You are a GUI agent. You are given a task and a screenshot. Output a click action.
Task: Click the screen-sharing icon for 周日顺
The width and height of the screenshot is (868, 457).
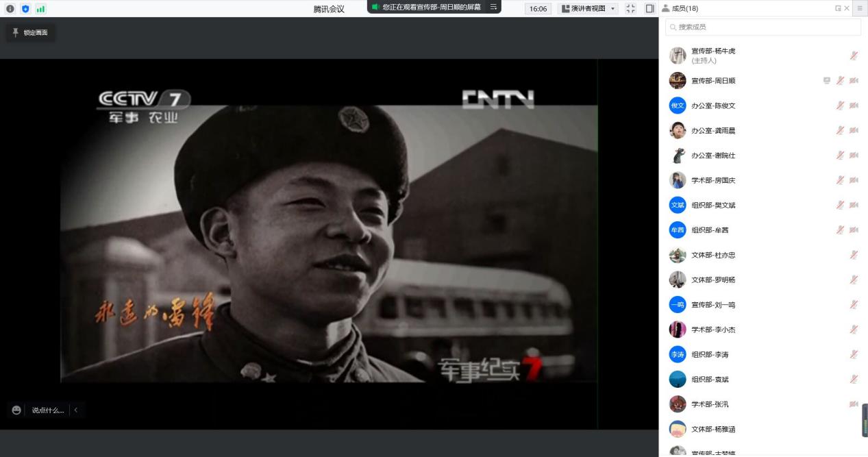pos(827,80)
